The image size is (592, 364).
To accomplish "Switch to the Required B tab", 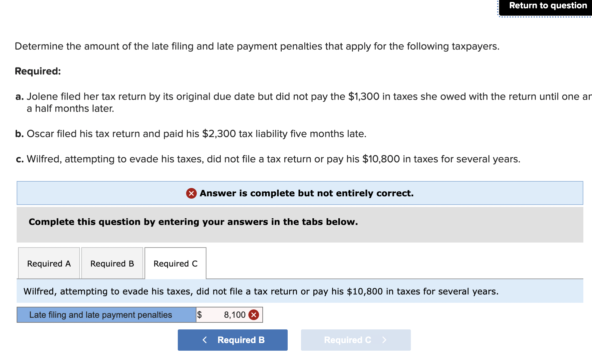I will (112, 263).
